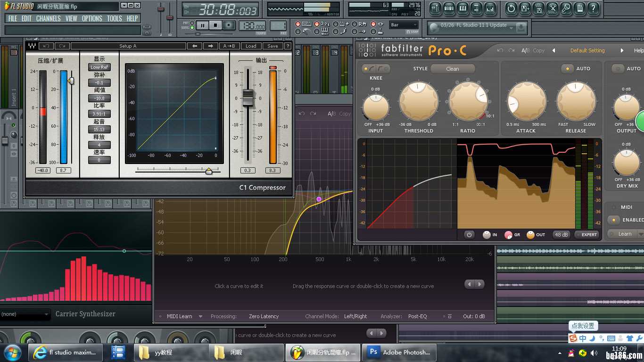Open the CHANNELS menu

coord(49,18)
